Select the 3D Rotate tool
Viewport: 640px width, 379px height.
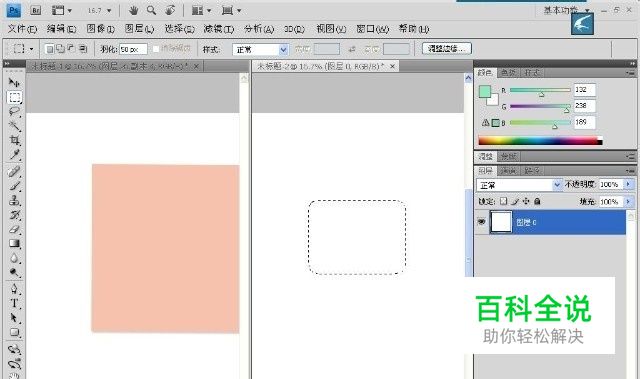(x=14, y=349)
